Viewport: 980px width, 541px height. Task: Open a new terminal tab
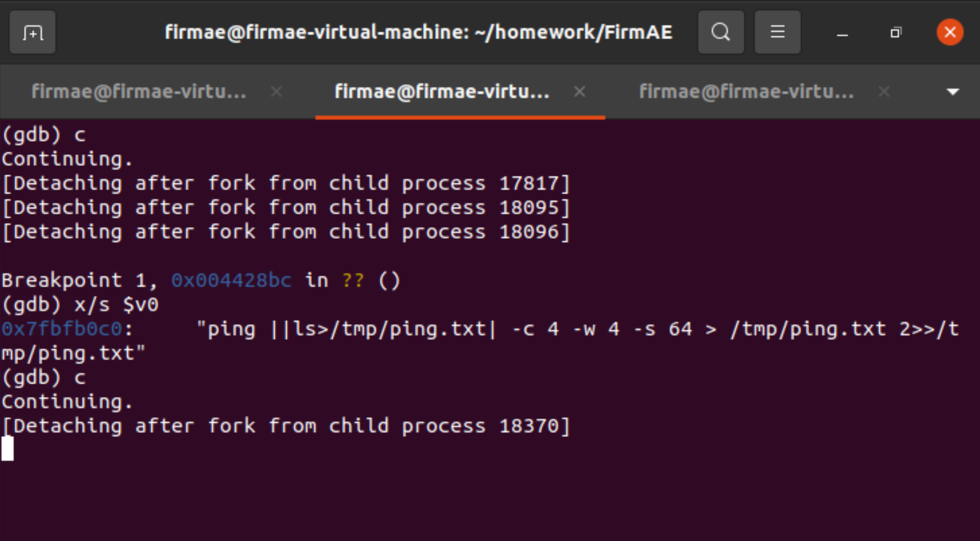tap(32, 32)
